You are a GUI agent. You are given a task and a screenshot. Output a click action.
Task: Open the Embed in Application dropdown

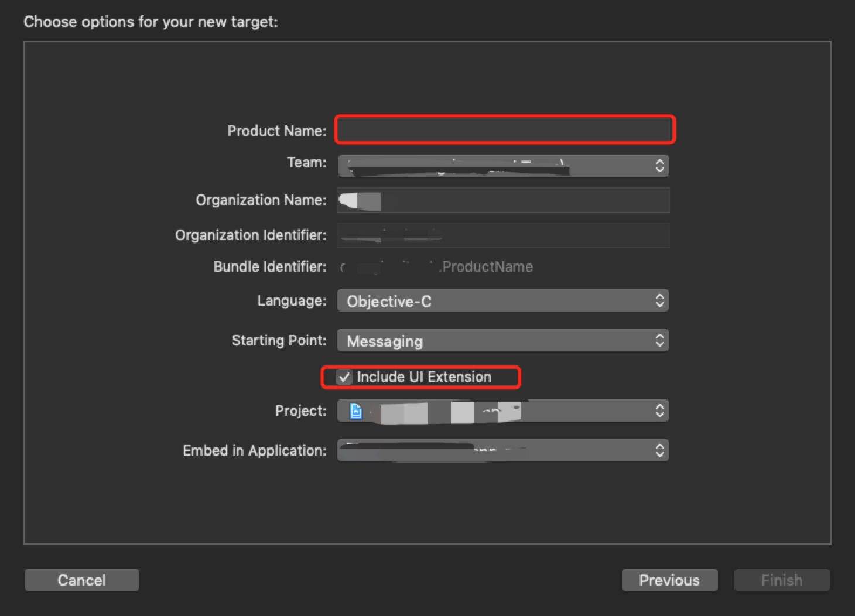pyautogui.click(x=503, y=451)
